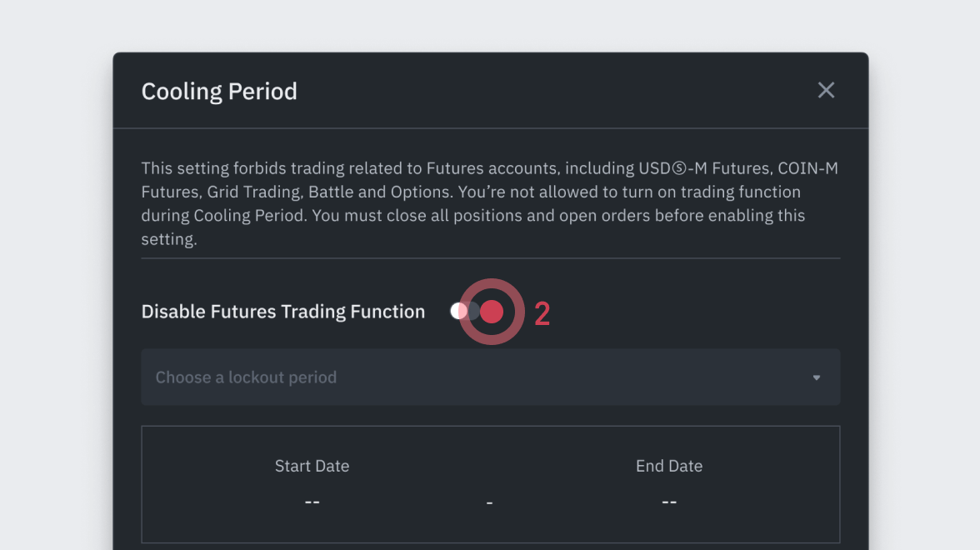Click the white left end of the toggle

[x=457, y=311]
